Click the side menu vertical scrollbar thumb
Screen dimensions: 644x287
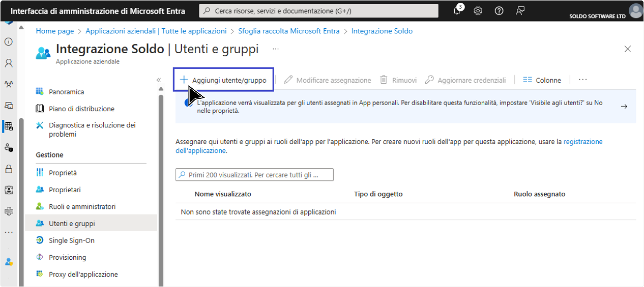pos(161,190)
